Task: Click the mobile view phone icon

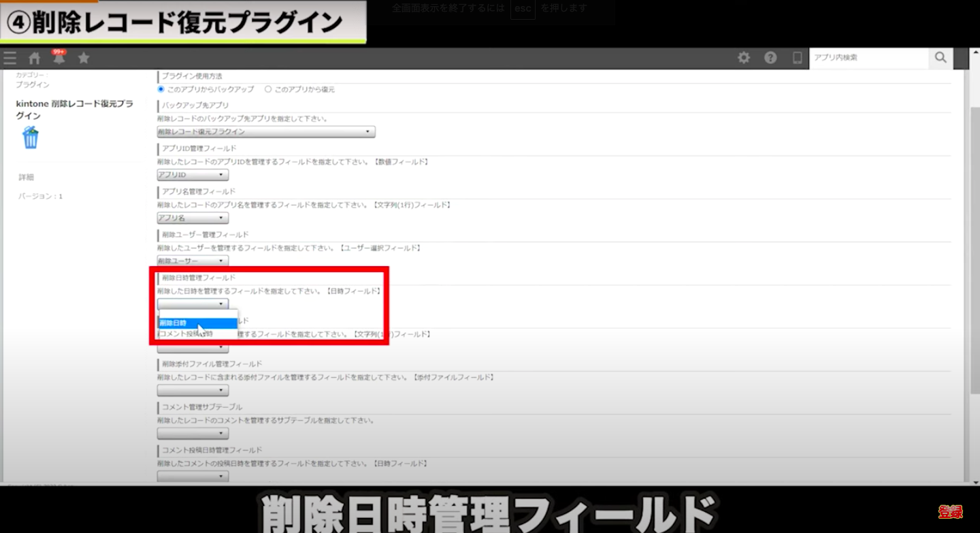Action: (797, 58)
